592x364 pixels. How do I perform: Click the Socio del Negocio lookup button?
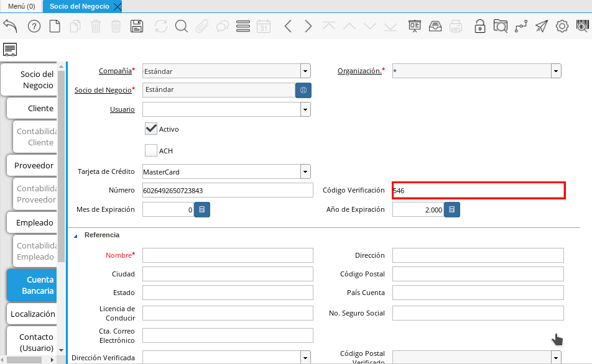pyautogui.click(x=303, y=90)
